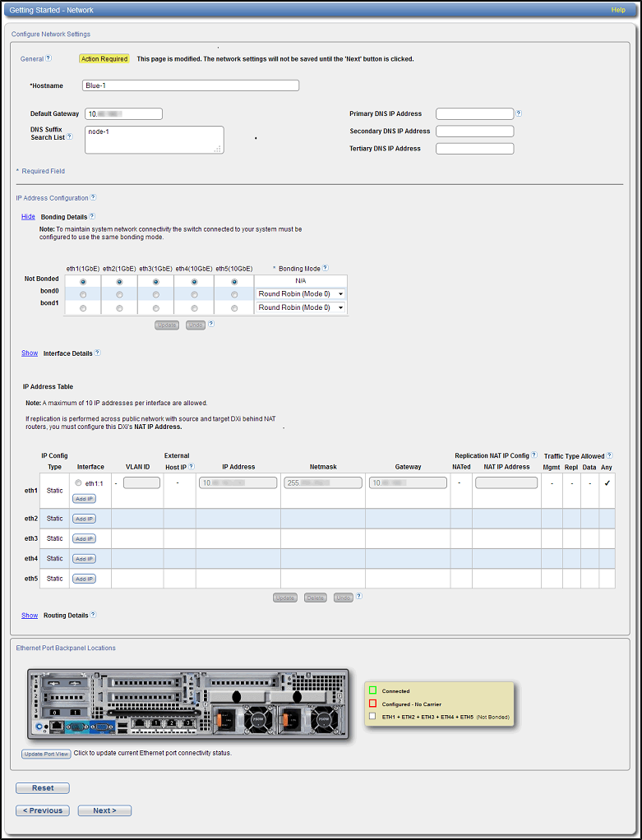
Task: Open Help in the title bar
Action: click(618, 10)
